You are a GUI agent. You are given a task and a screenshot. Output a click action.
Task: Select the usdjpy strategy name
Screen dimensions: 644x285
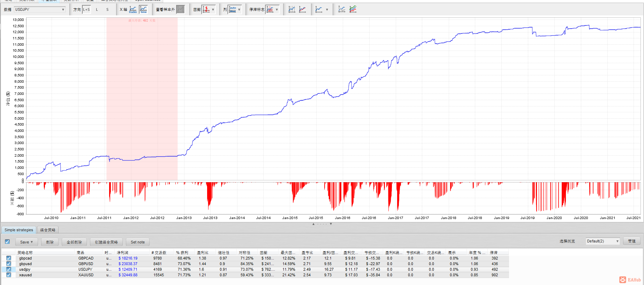click(25, 270)
